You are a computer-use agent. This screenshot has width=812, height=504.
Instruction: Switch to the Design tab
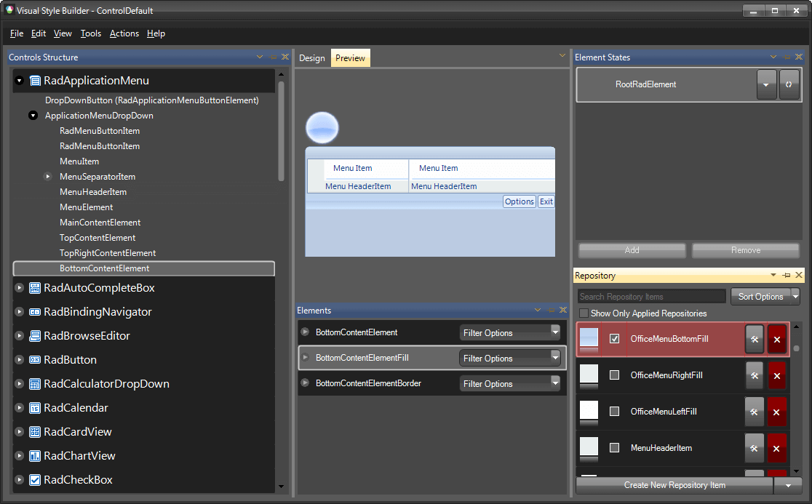click(311, 57)
